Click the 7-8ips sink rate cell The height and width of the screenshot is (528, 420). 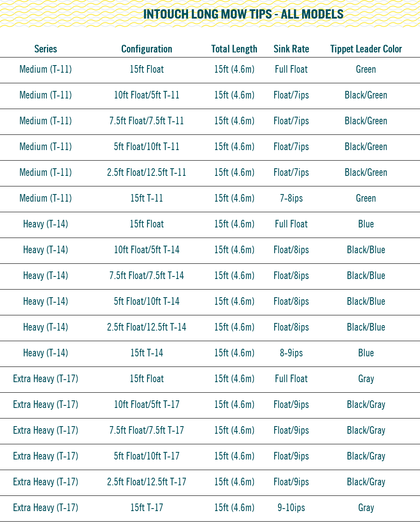[x=291, y=198]
